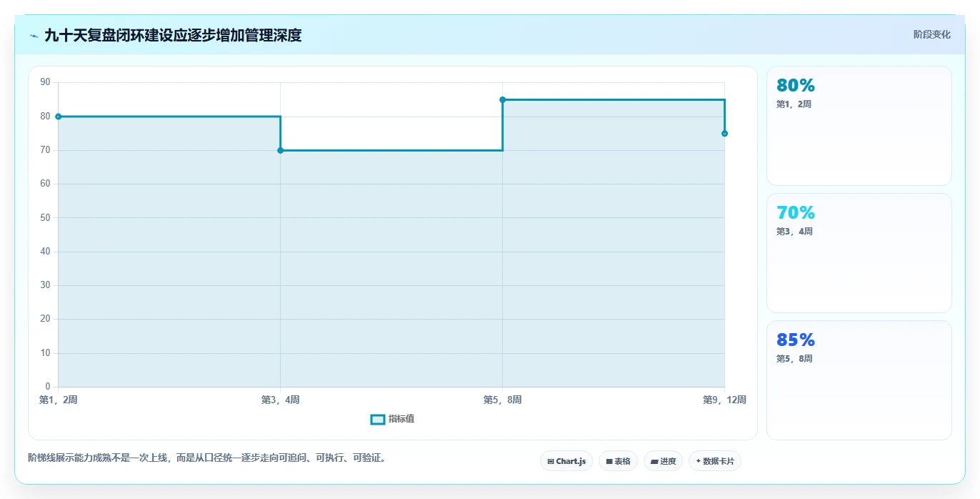Click the 指标值 legend label
The width and height of the screenshot is (980, 499).
point(401,419)
